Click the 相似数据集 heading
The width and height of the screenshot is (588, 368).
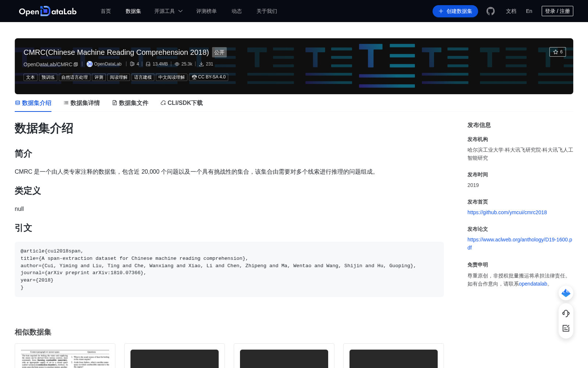(x=33, y=332)
